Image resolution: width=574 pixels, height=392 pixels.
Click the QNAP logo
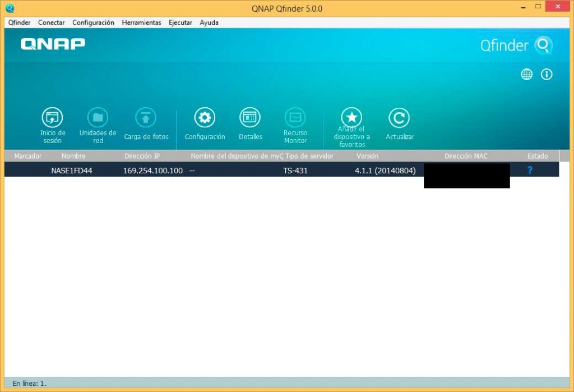(x=53, y=44)
